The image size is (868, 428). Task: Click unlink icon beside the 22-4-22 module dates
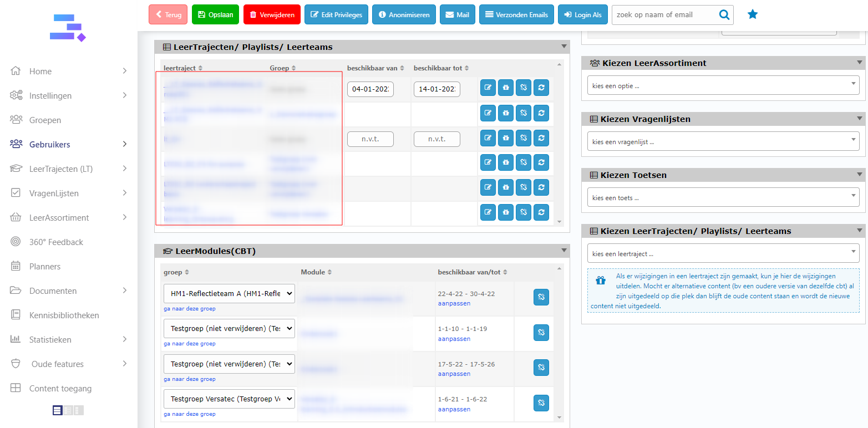(541, 297)
